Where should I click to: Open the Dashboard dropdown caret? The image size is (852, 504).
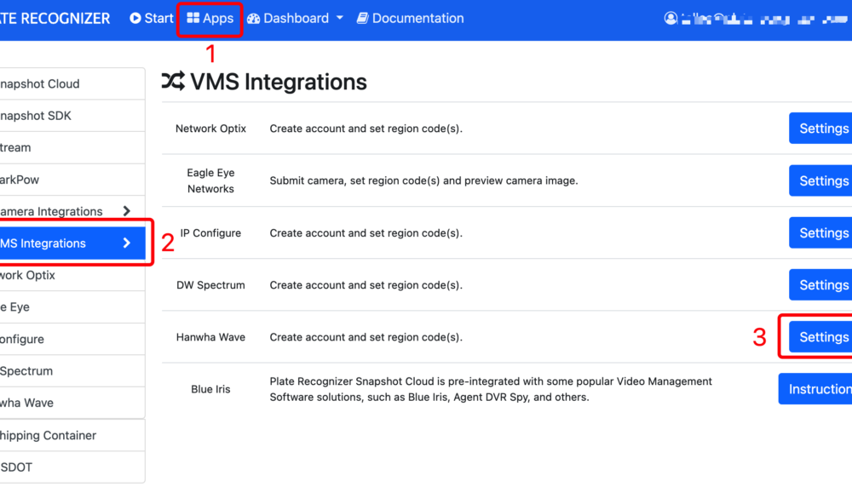[340, 18]
